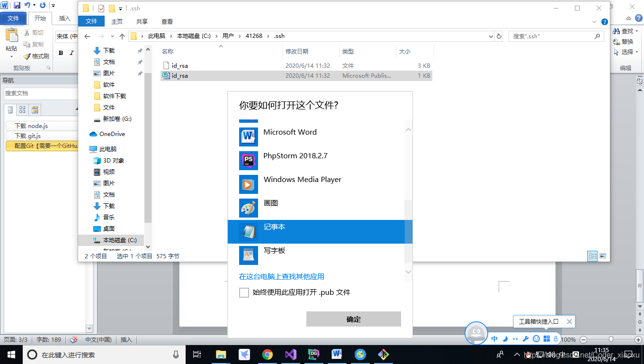The width and height of the screenshot is (644, 364).
Task: Select the id_rsa file of type 文件
Action: pos(296,65)
